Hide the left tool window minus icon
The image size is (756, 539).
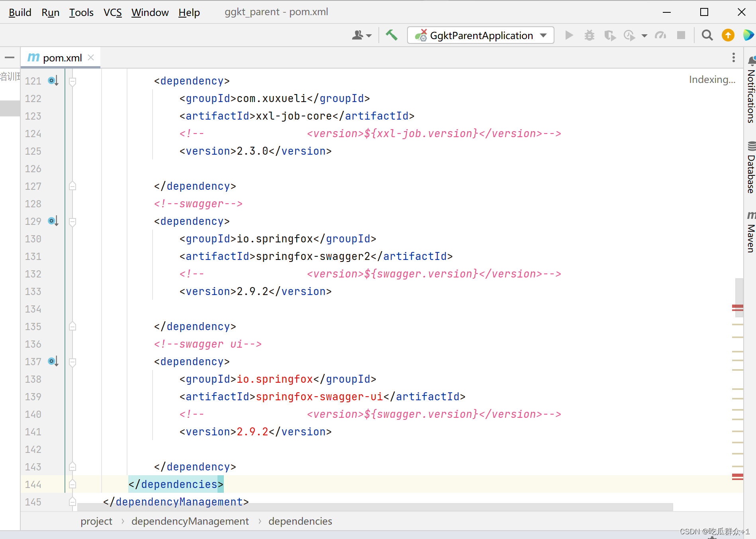[x=10, y=58]
